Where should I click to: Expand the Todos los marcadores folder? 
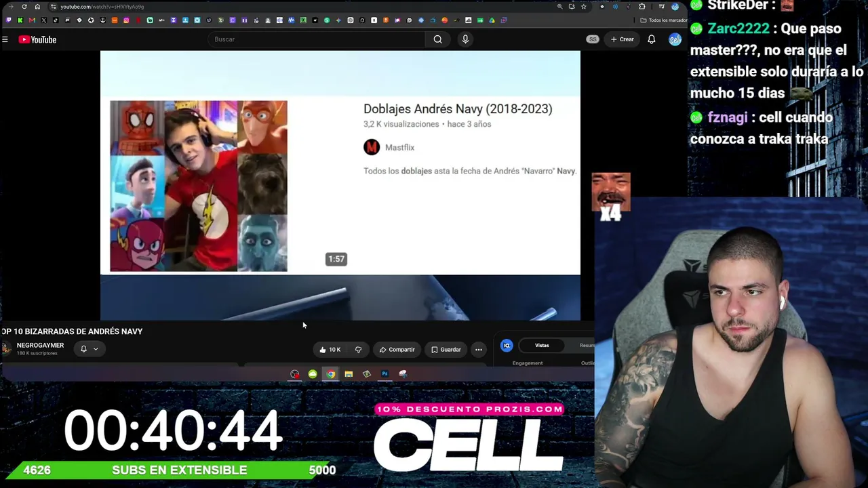[x=665, y=20]
